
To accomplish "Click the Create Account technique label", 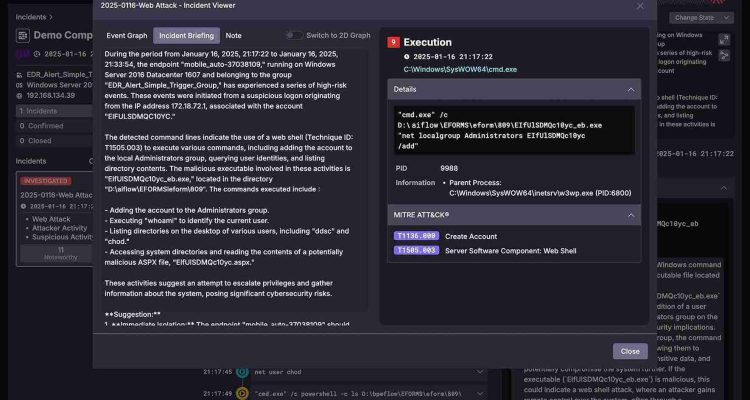I will coord(471,236).
